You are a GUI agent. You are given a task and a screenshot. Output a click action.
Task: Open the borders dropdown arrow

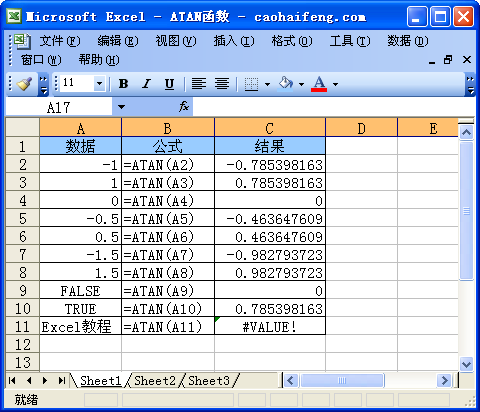[x=267, y=84]
